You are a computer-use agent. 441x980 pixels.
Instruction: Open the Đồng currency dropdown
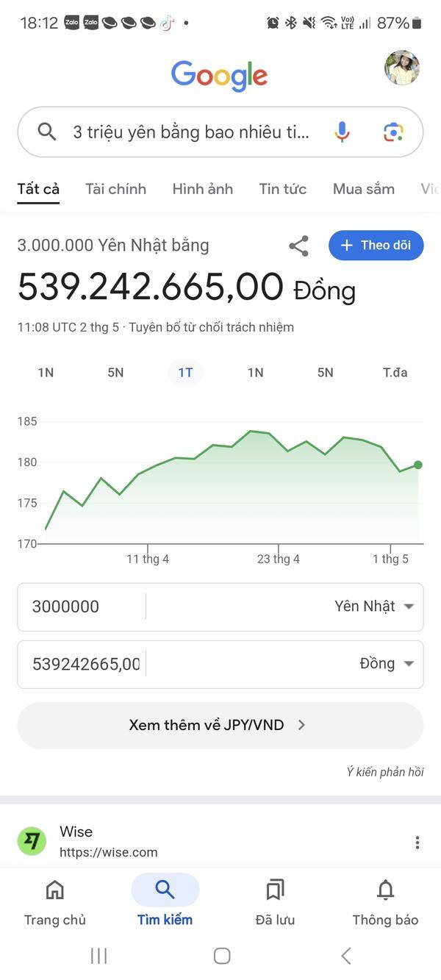pos(387,664)
